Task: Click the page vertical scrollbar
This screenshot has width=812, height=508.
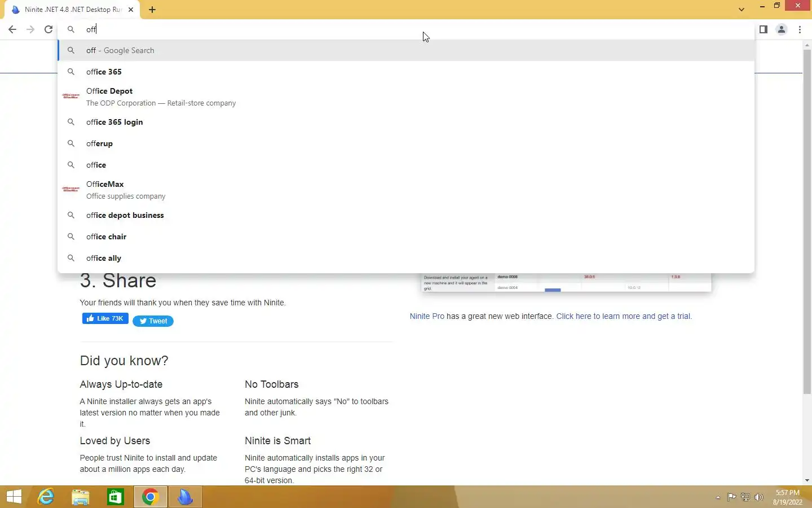Action: [x=807, y=221]
